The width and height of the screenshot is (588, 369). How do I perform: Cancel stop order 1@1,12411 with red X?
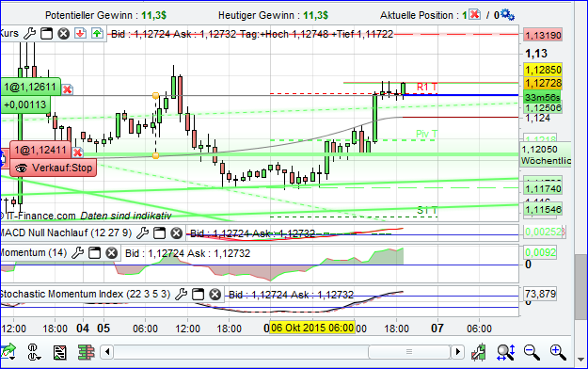point(77,152)
